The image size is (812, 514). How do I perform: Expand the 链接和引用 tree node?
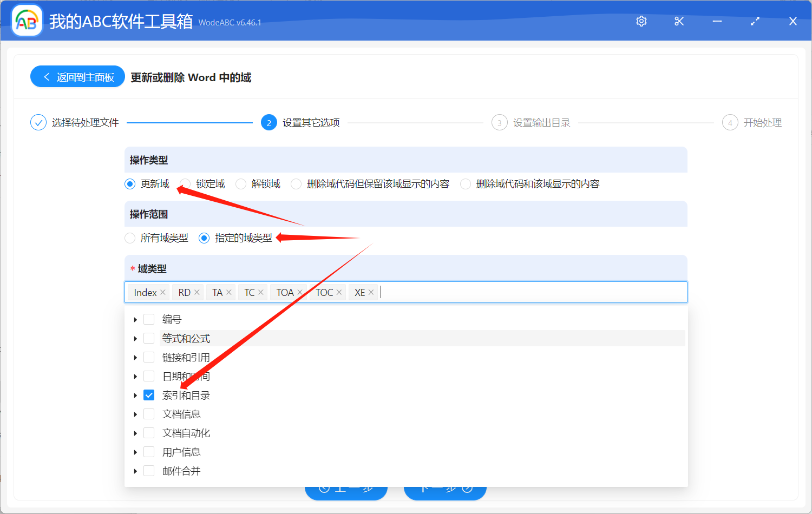click(135, 357)
